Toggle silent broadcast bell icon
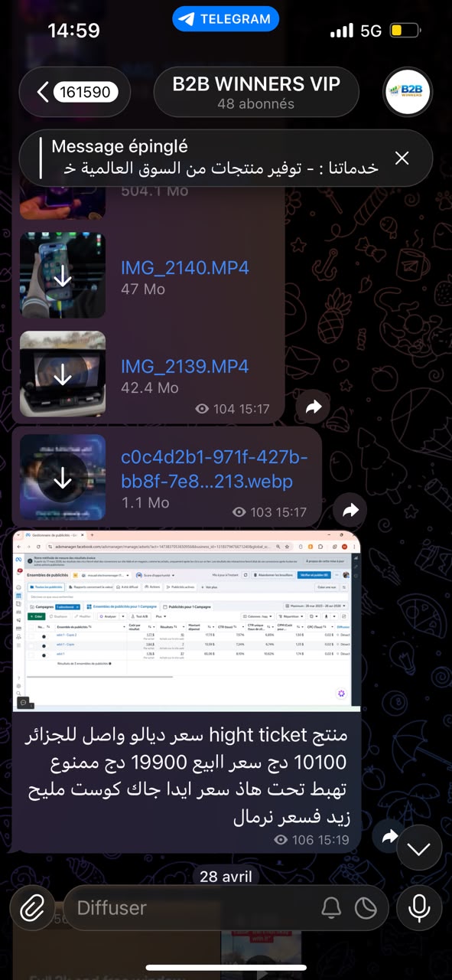Image resolution: width=452 pixels, height=980 pixels. (331, 908)
